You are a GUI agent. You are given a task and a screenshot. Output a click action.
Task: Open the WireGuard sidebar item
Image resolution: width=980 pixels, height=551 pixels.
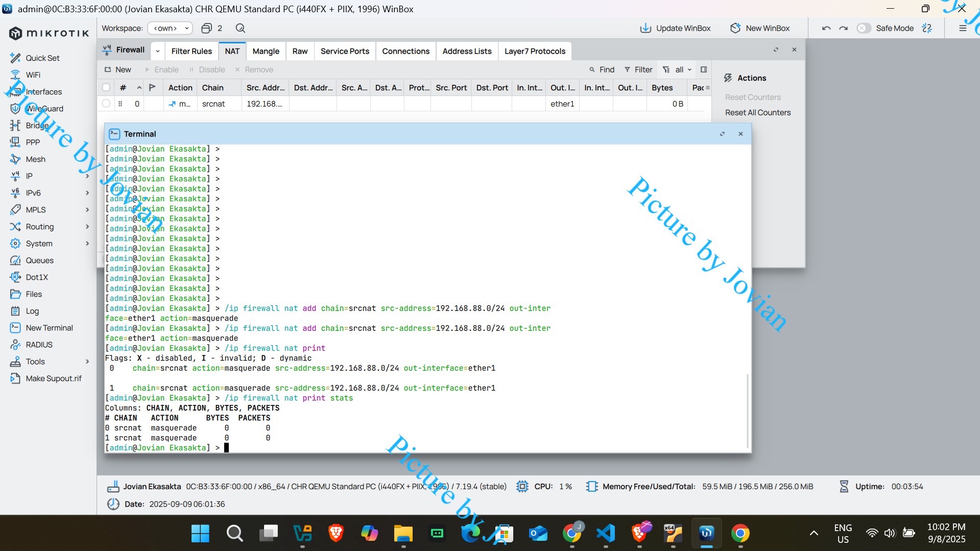tap(44, 108)
